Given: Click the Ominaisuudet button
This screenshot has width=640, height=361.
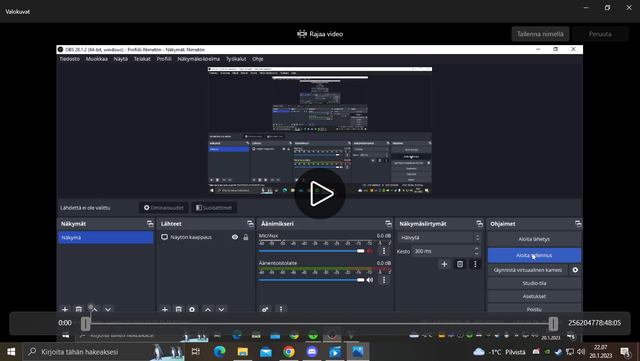Looking at the screenshot, I should (164, 207).
